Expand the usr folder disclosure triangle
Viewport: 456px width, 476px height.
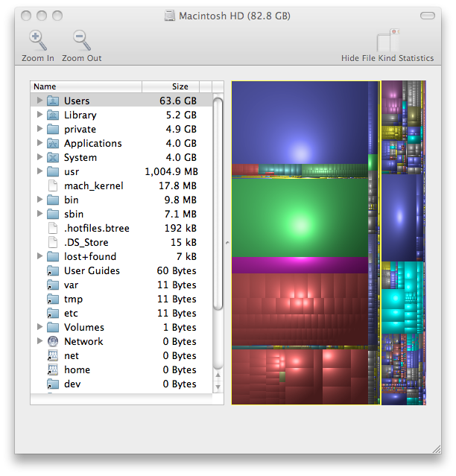pos(39,171)
